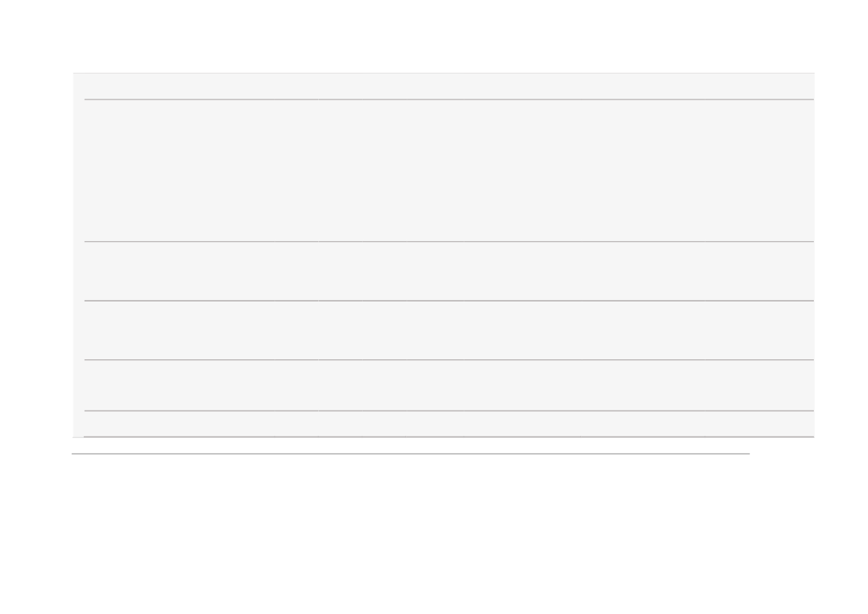Select the second body row's first column cell
868x614 pixels.
(x=180, y=271)
